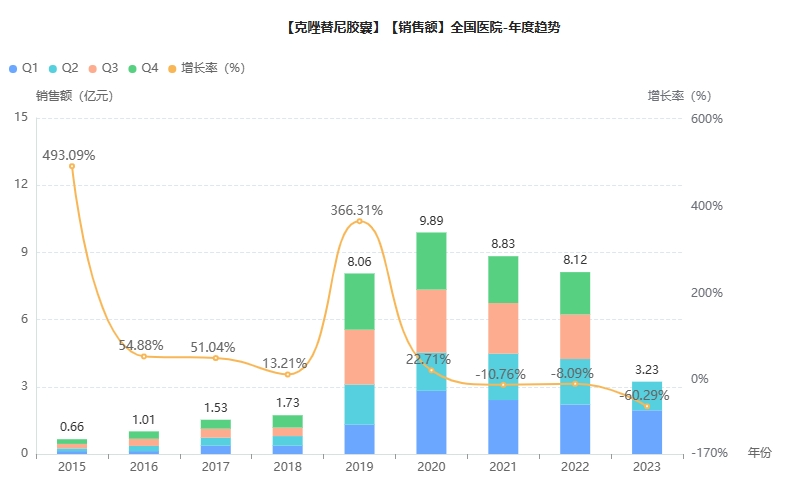
Task: Click the orange Q3 segment of 2020 bar
Action: point(431,320)
